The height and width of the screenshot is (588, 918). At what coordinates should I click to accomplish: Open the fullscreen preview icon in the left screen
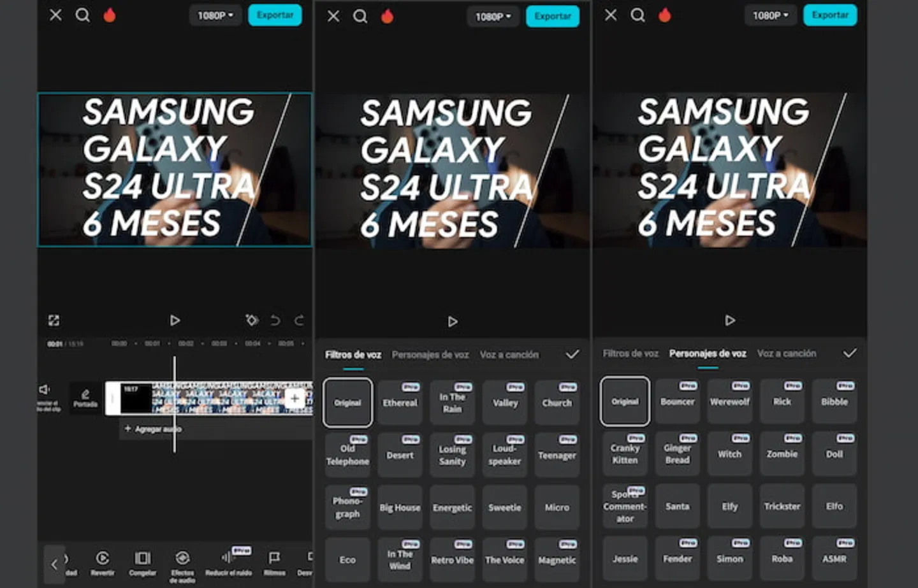point(54,320)
